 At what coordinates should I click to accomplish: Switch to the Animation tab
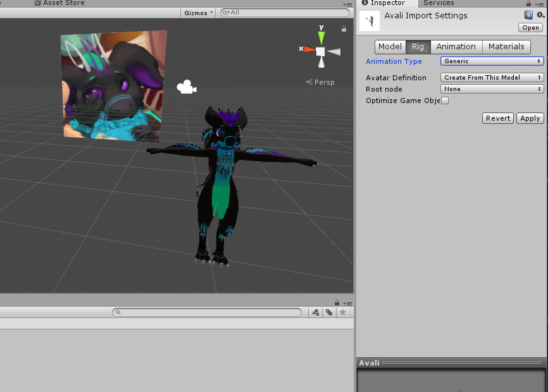[x=456, y=47]
